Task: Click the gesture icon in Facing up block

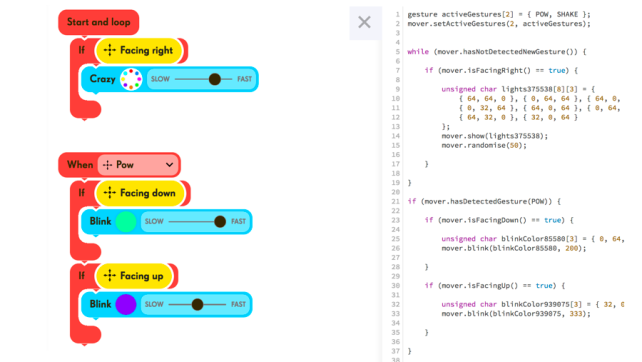Action: (110, 276)
